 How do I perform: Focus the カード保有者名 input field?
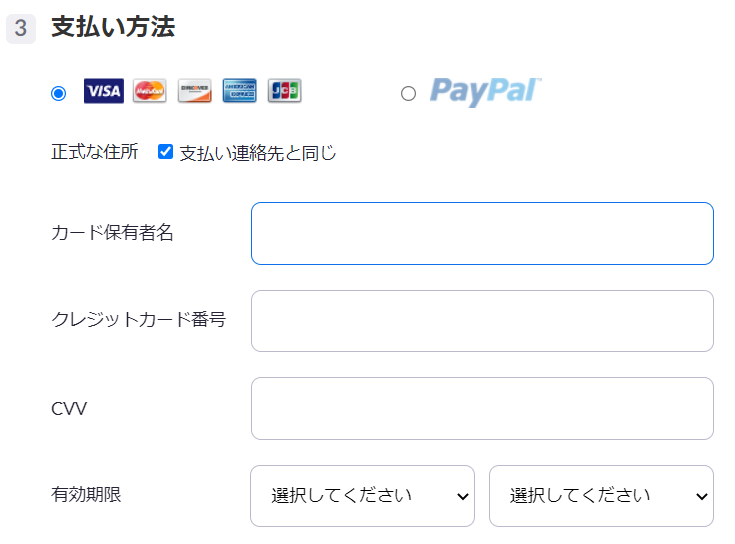[482, 233]
